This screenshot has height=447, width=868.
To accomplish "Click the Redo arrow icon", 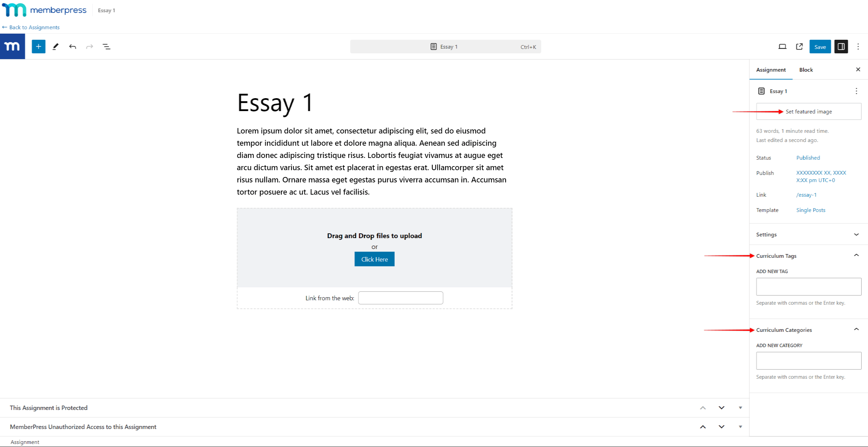I will tap(89, 46).
